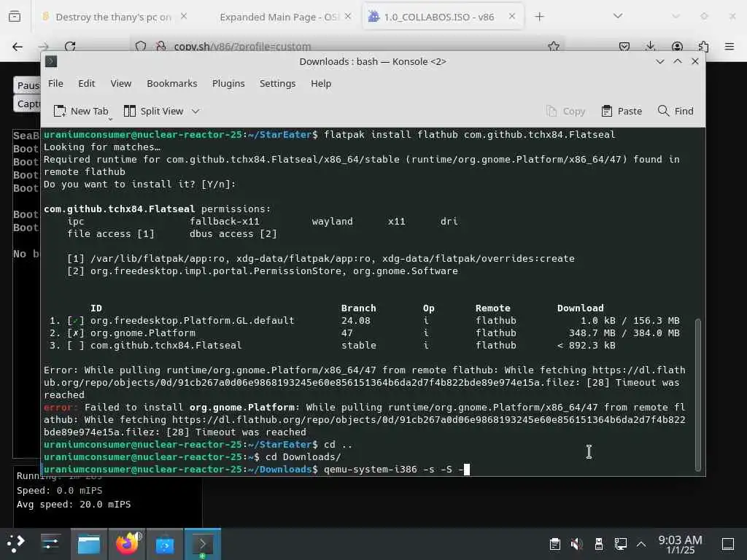747x560 pixels.
Task: Switch to Konsole from the taskbar
Action: click(203, 543)
